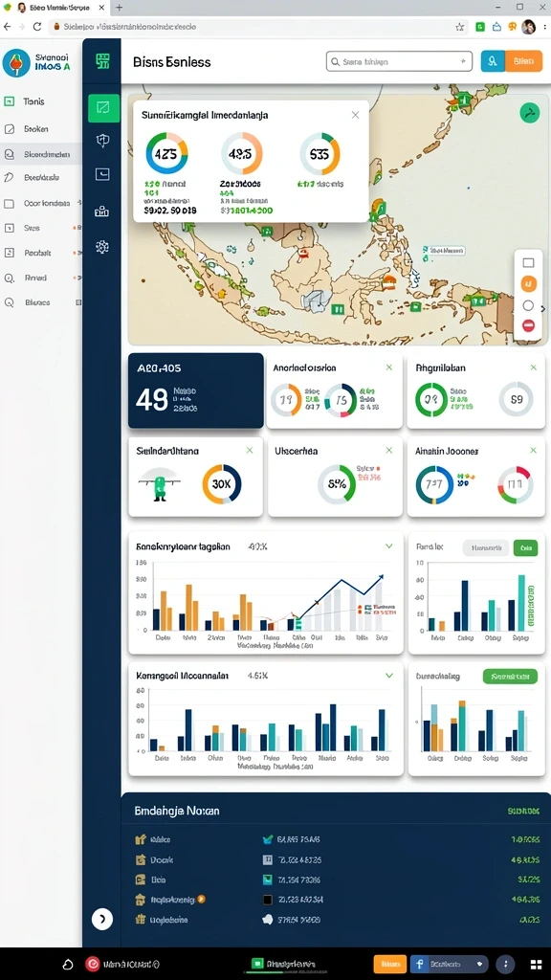Toggle the orange circle option in map tools
Image resolution: width=551 pixels, height=980 pixels.
(x=528, y=284)
